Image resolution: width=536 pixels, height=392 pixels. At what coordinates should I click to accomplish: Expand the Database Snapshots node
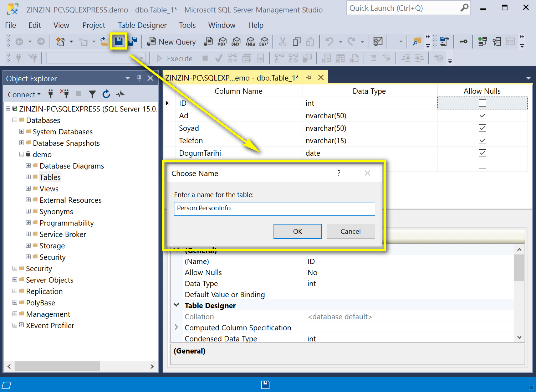coord(21,143)
